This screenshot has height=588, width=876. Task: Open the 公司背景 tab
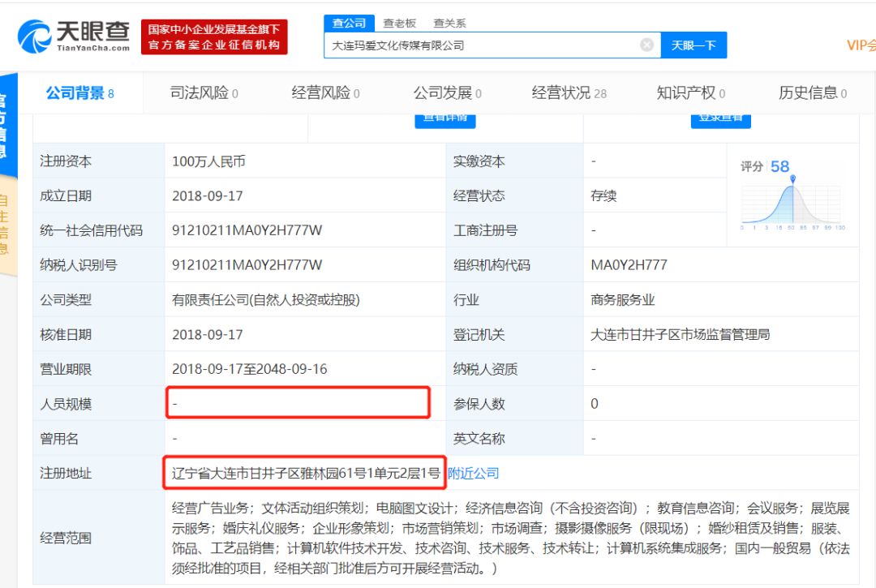coord(79,92)
